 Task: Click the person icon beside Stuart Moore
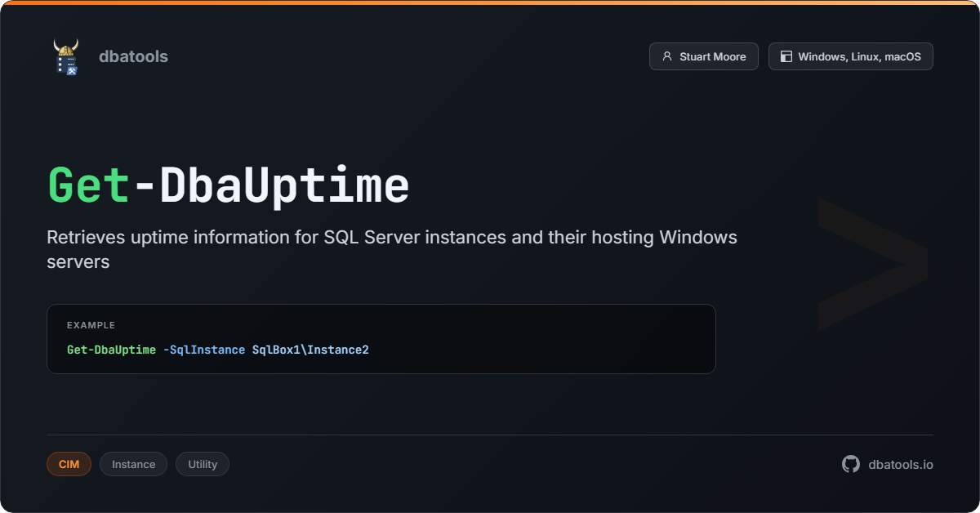(x=667, y=56)
